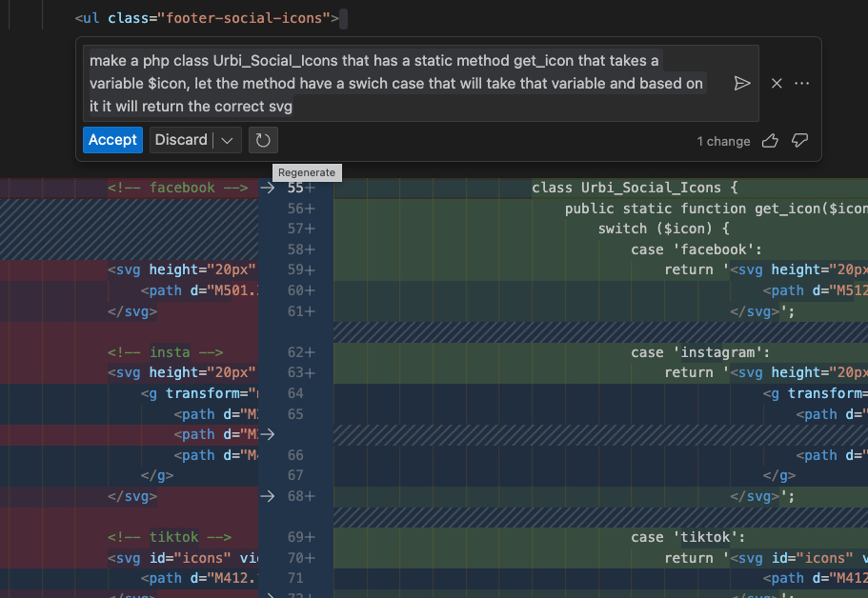Click '<ul class="footer-social-icons">' line

pos(207,18)
